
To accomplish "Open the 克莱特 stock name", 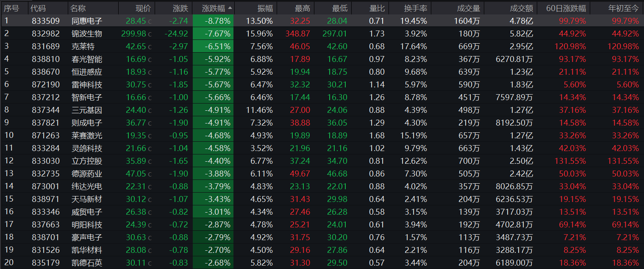I will [x=83, y=46].
